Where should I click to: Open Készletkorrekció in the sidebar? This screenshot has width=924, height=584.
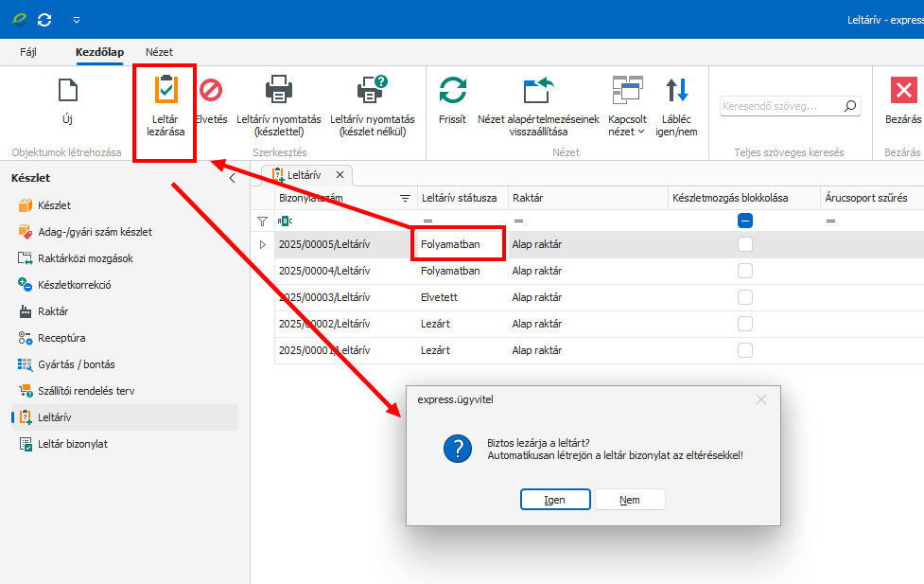point(74,285)
